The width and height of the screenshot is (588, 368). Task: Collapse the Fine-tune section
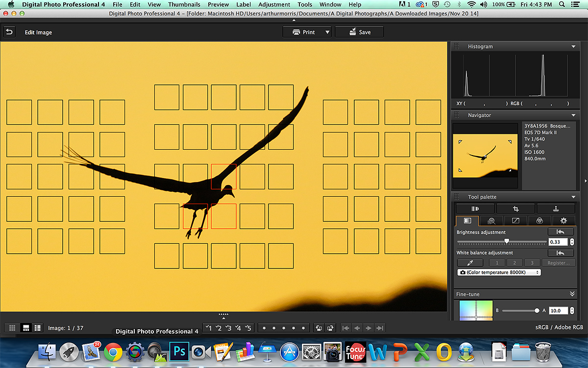coord(572,294)
